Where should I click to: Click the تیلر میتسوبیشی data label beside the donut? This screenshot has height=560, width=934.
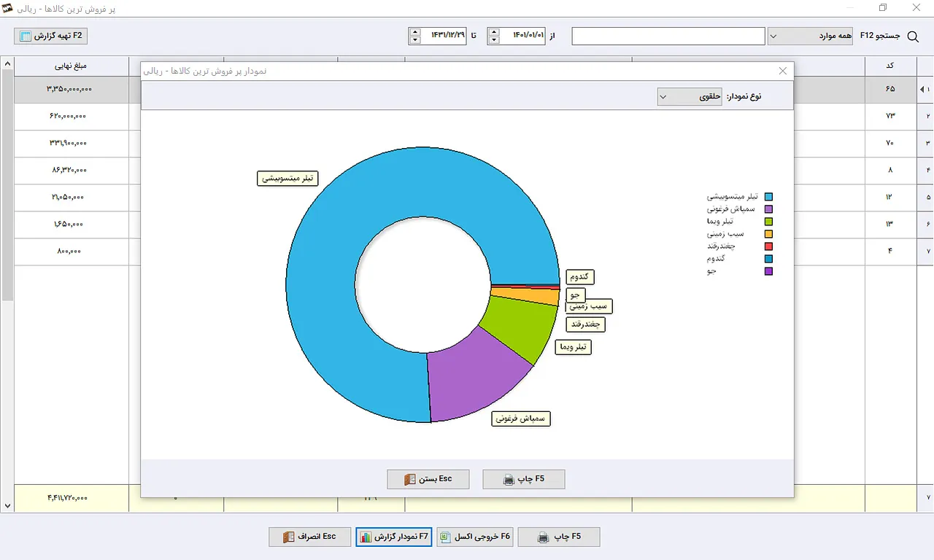tap(288, 178)
